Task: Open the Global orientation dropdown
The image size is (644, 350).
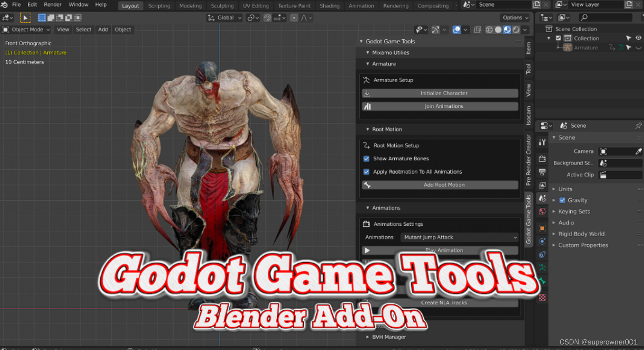Action: tap(225, 18)
